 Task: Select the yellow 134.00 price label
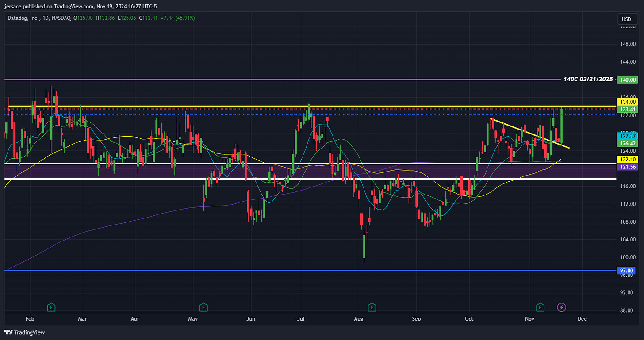tap(628, 102)
